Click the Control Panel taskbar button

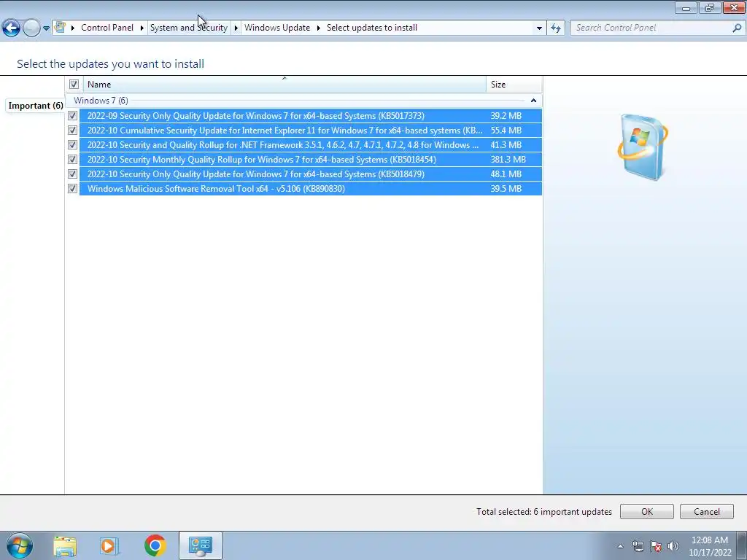click(x=200, y=545)
